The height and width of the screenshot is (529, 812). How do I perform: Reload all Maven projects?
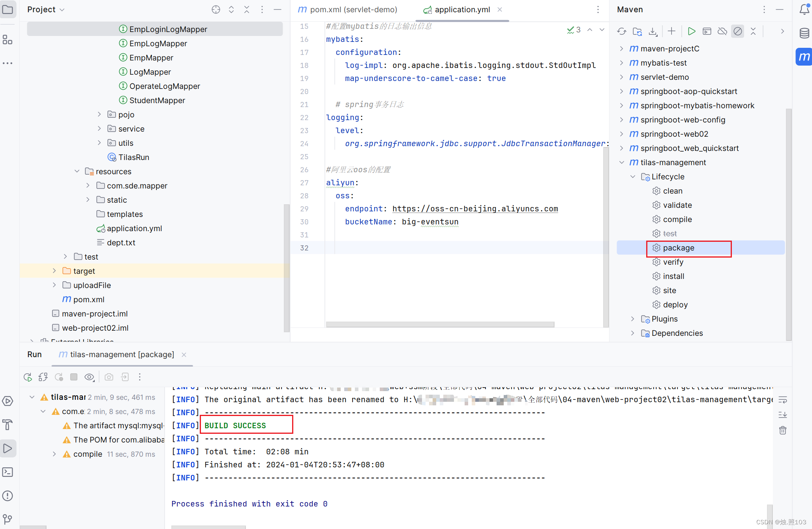coord(622,32)
